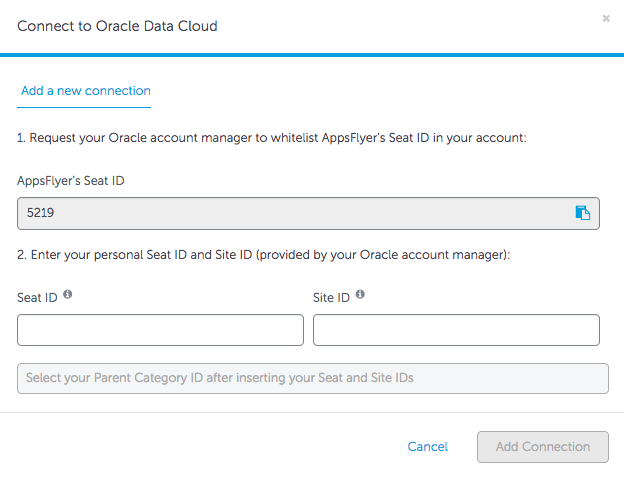Screen dimensions: 624x478
Task: Copy AppsFlyer's Seat ID to clipboard
Action: click(582, 212)
